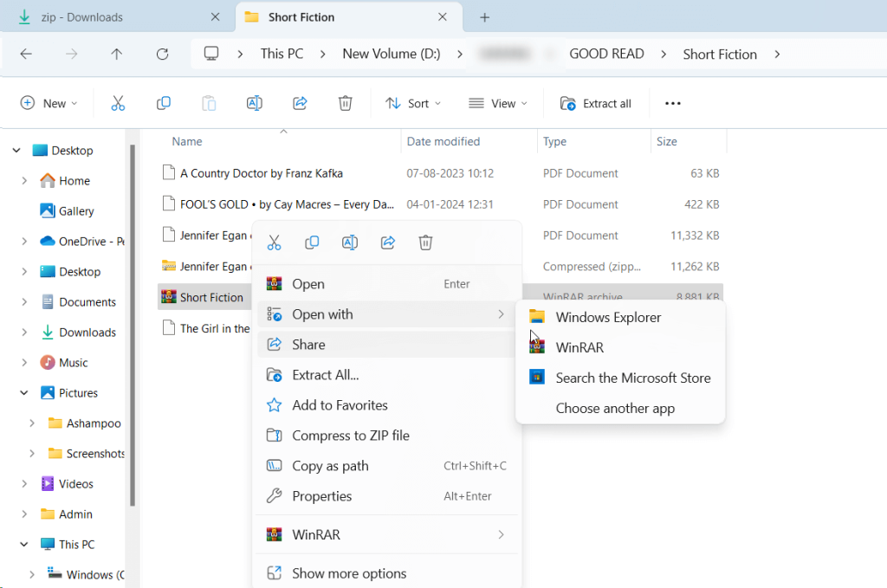Image resolution: width=887 pixels, height=588 pixels.
Task: Click the Rename icon in the context menu
Action: tap(350, 242)
